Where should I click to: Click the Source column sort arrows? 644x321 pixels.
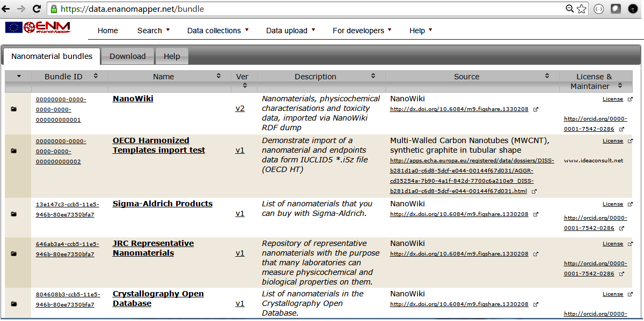(x=547, y=76)
